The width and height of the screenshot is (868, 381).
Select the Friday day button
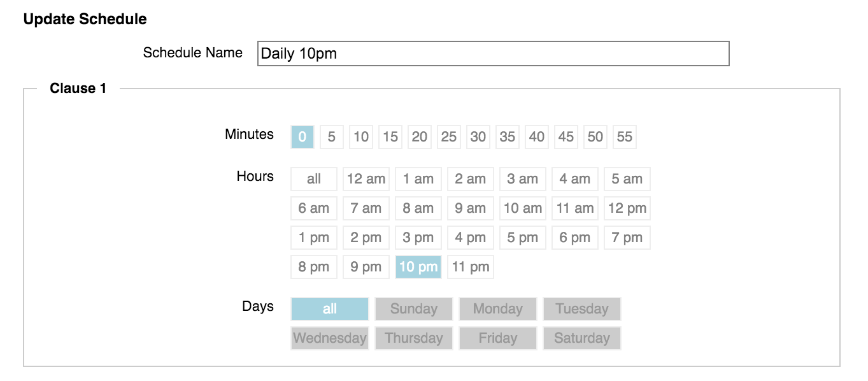[498, 338]
